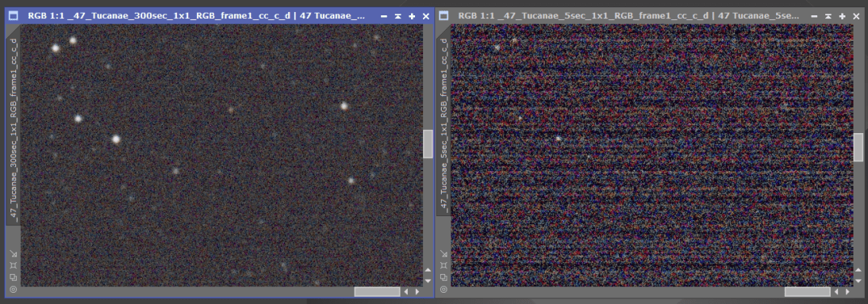
Task: Click the concentric circle icon in 5sec window
Action: point(443,289)
